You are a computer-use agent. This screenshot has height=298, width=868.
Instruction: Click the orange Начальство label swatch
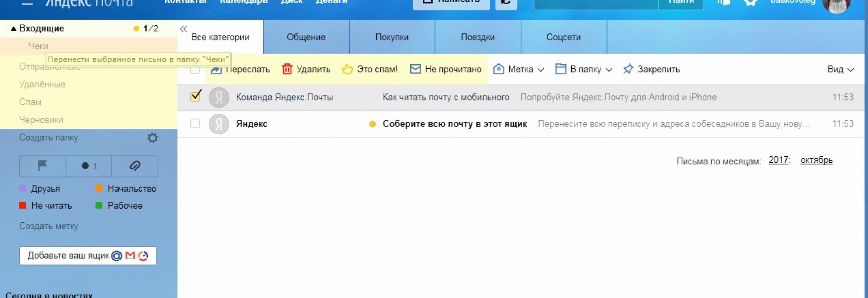[99, 188]
